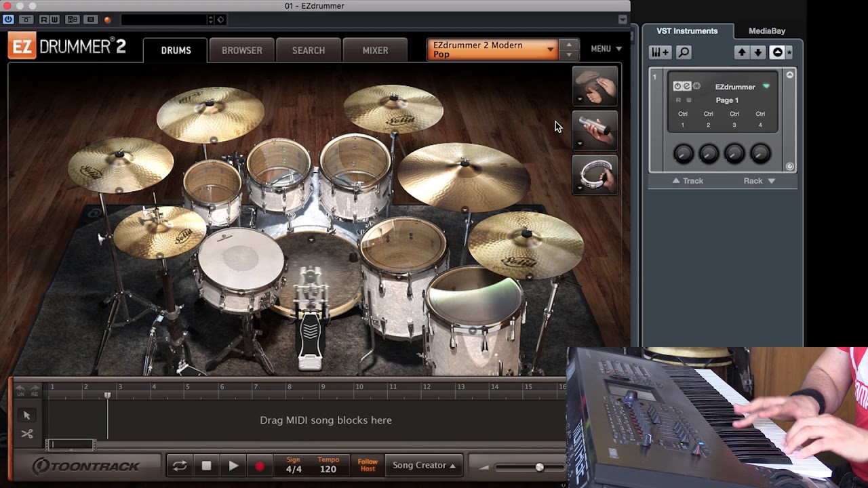Click the Tempo 120 value
868x488 pixels.
coord(328,469)
